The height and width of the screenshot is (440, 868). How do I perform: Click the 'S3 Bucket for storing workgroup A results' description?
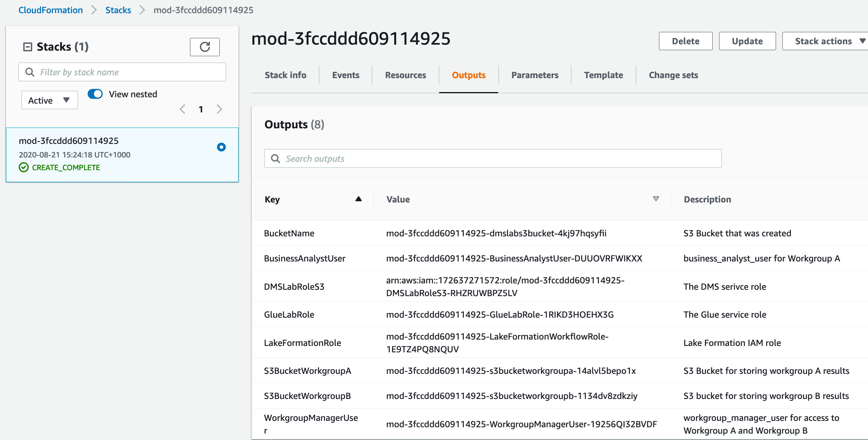766,371
